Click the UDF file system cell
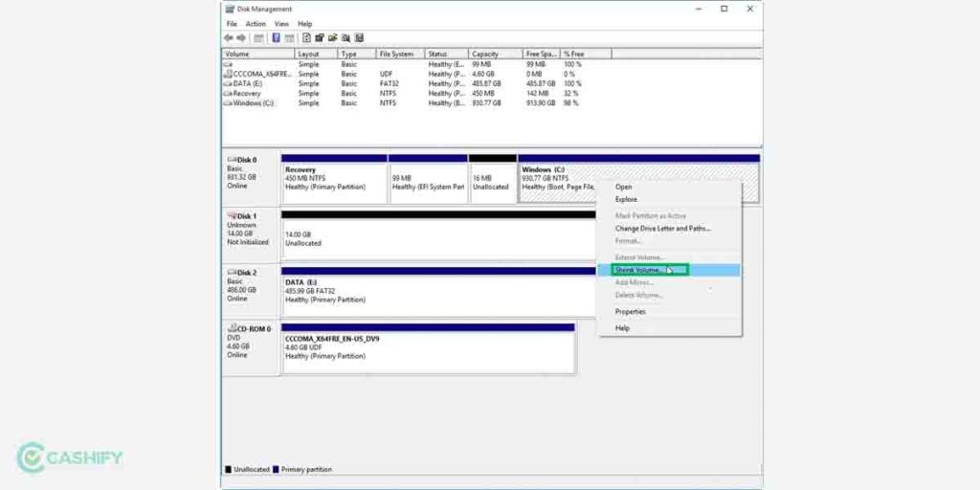980x490 pixels. point(386,74)
